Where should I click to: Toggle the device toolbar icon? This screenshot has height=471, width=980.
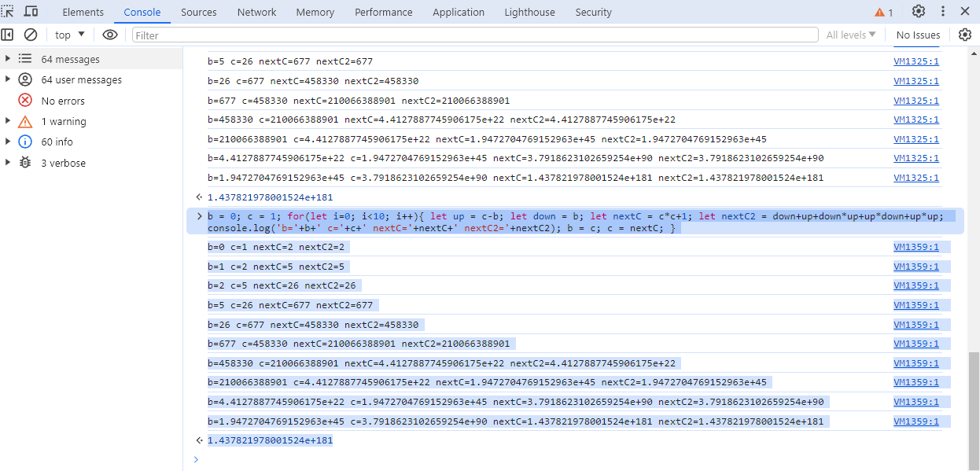pyautogui.click(x=31, y=12)
